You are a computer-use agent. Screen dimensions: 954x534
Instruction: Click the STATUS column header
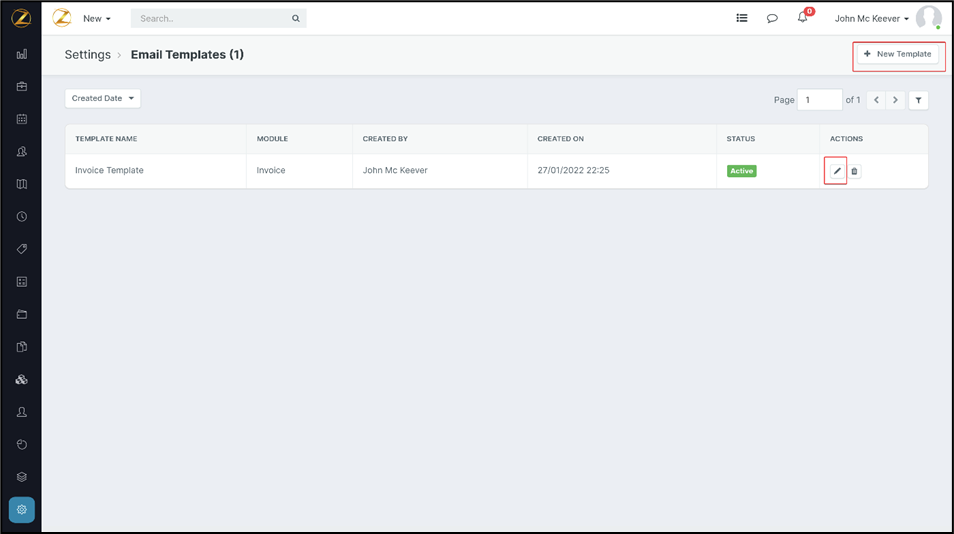coord(740,139)
